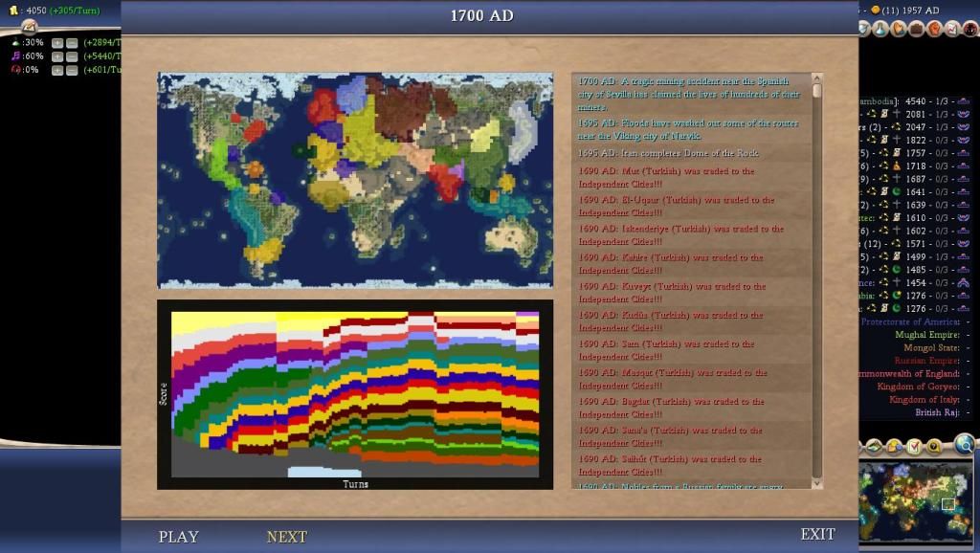Viewport: 980px width, 553px height.
Task: Click the 4540 scoreboard row
Action: [915, 101]
